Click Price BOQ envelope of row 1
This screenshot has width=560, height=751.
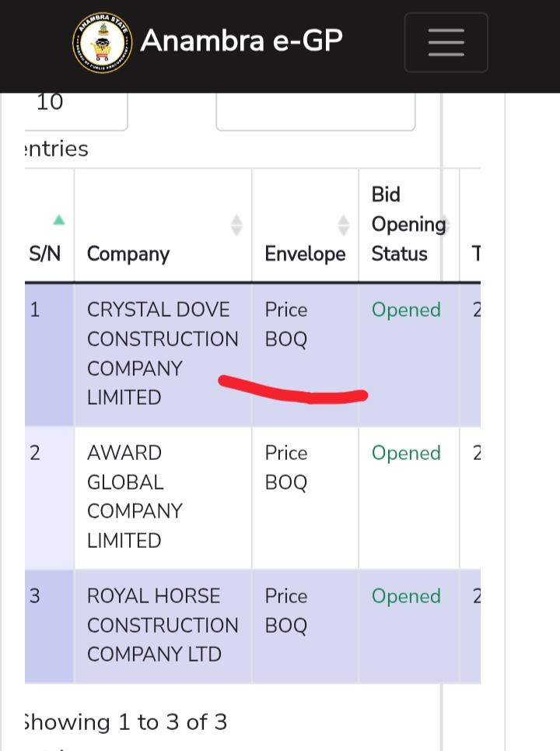coord(286,325)
